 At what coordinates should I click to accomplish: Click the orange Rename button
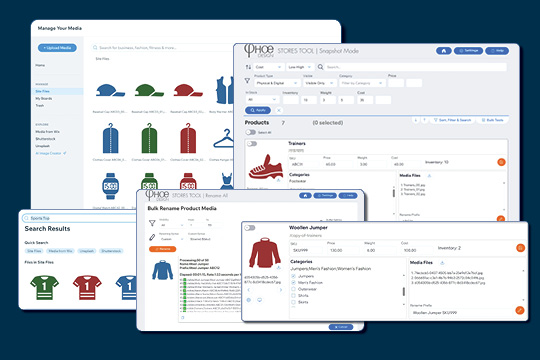coord(163,249)
